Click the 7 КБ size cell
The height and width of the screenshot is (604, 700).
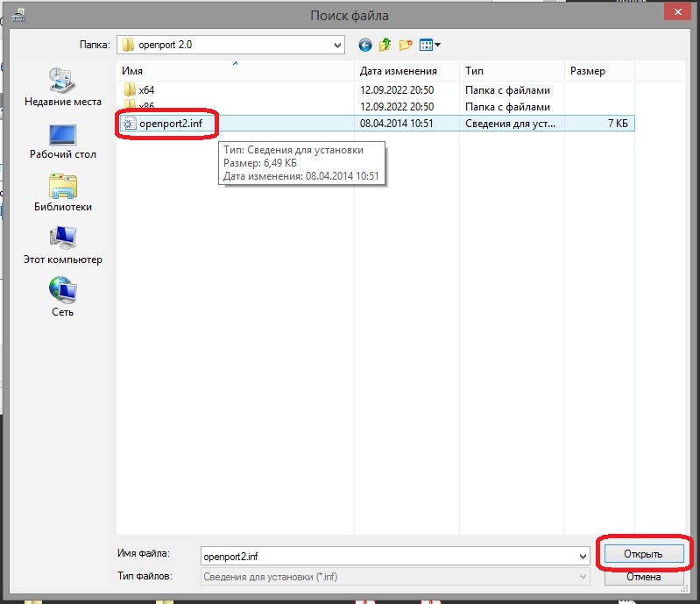(618, 124)
